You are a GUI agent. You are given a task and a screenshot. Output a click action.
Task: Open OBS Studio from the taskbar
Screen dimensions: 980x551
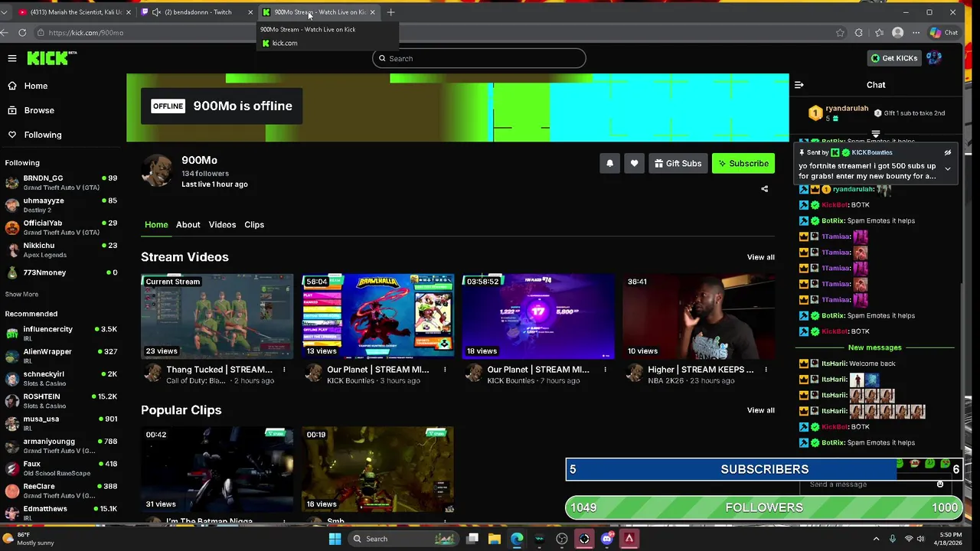pyautogui.click(x=562, y=539)
